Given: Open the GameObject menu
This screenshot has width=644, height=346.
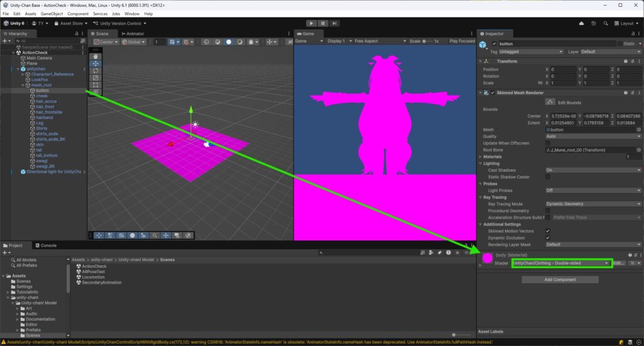Looking at the screenshot, I should (52, 13).
